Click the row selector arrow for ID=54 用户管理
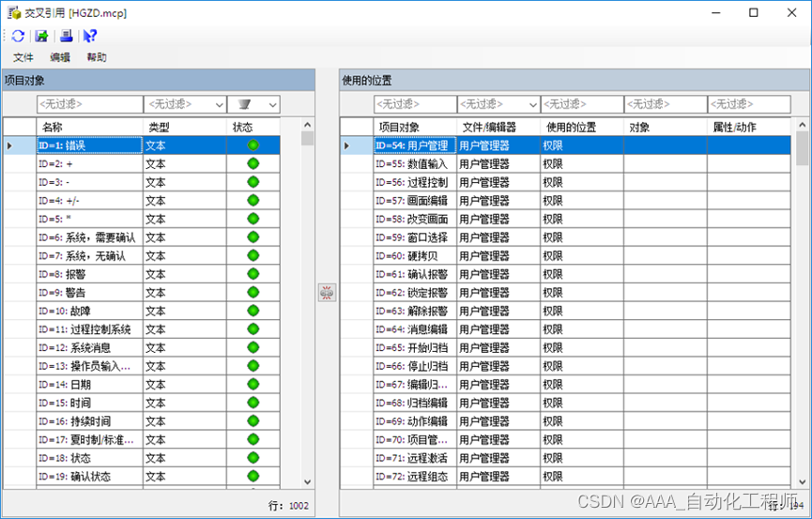The image size is (812, 519). (x=347, y=146)
